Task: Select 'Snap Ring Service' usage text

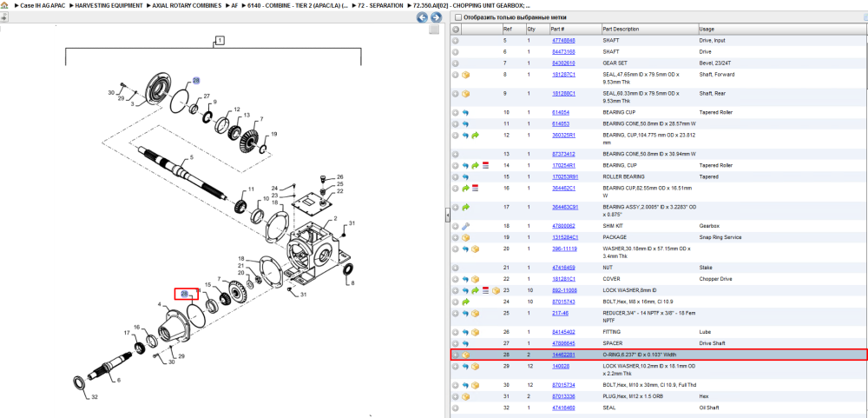Action: pyautogui.click(x=720, y=237)
